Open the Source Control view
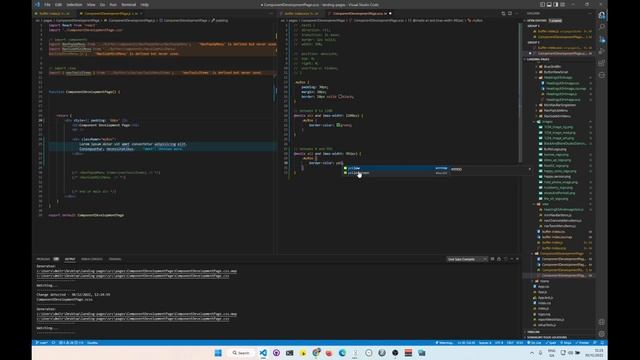The image size is (640, 360). (x=602, y=40)
